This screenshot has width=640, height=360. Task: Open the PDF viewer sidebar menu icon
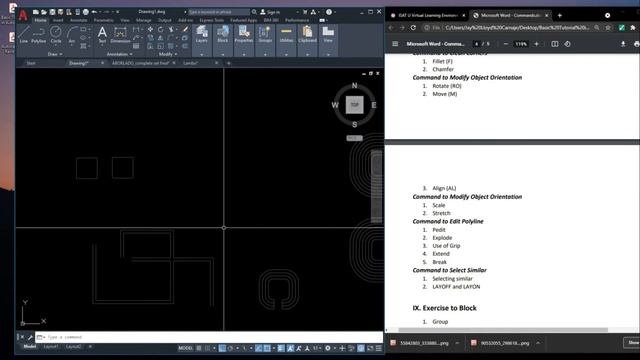tap(395, 44)
